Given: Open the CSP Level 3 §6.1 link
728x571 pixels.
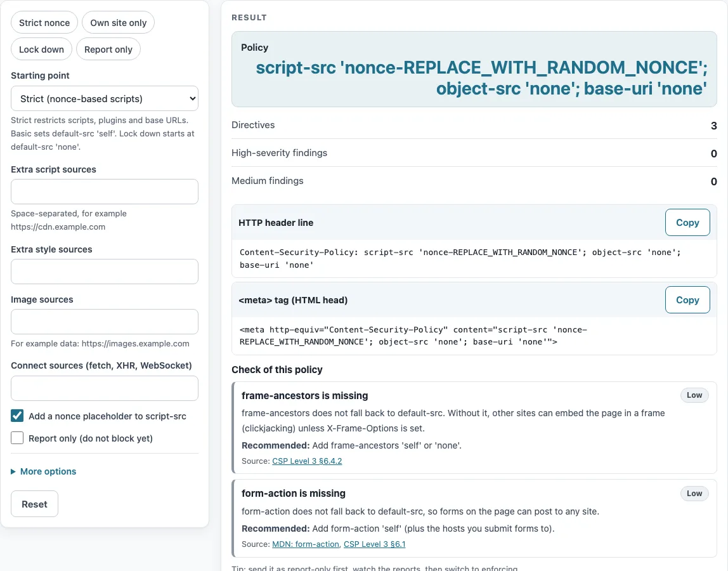Looking at the screenshot, I should [x=374, y=544].
